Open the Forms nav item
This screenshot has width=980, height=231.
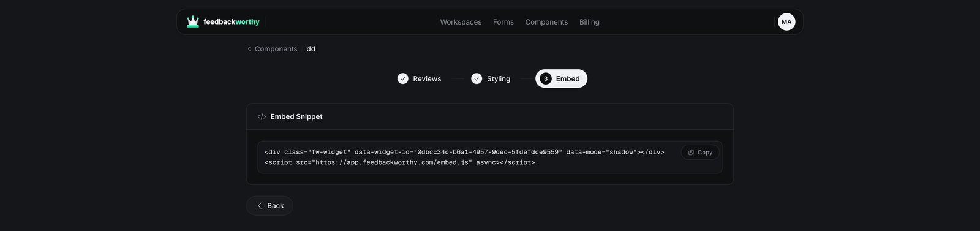pos(503,22)
